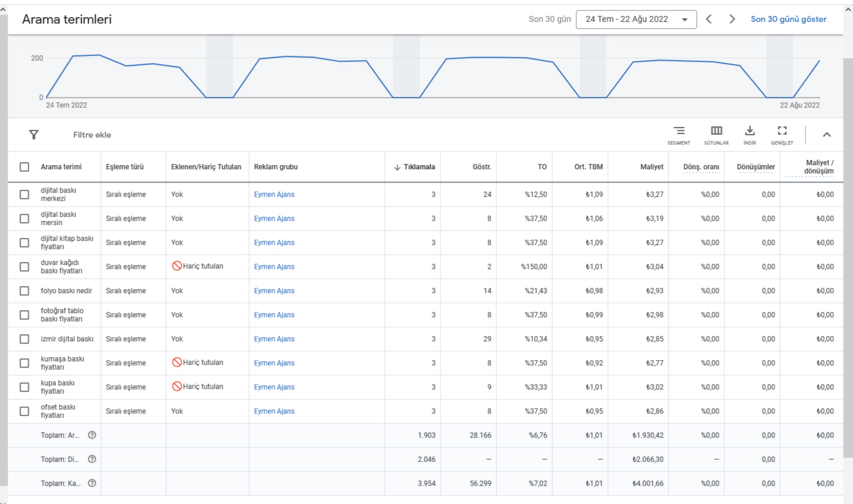
Task: Open Eymen Ajans in izmir dijital baskı row
Action: (274, 339)
